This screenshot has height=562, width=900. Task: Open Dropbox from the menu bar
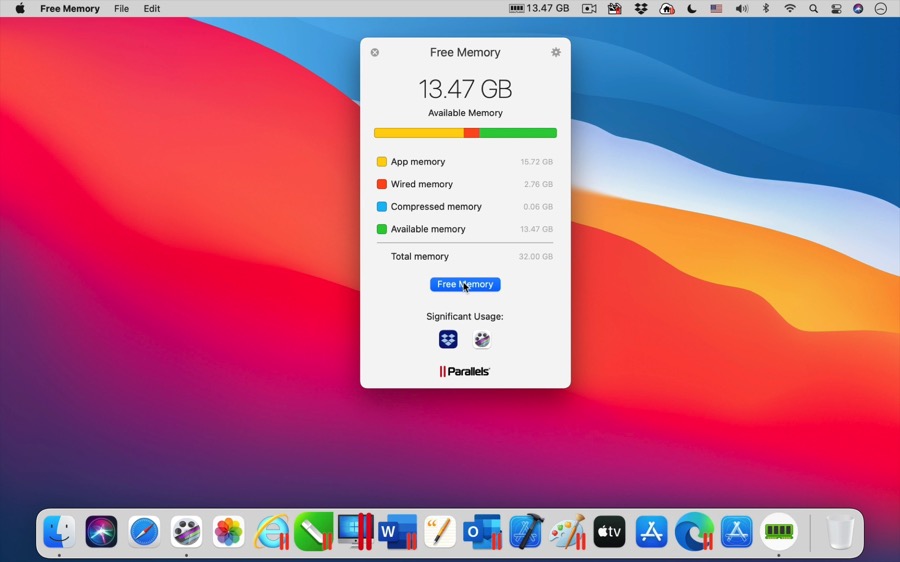(641, 9)
